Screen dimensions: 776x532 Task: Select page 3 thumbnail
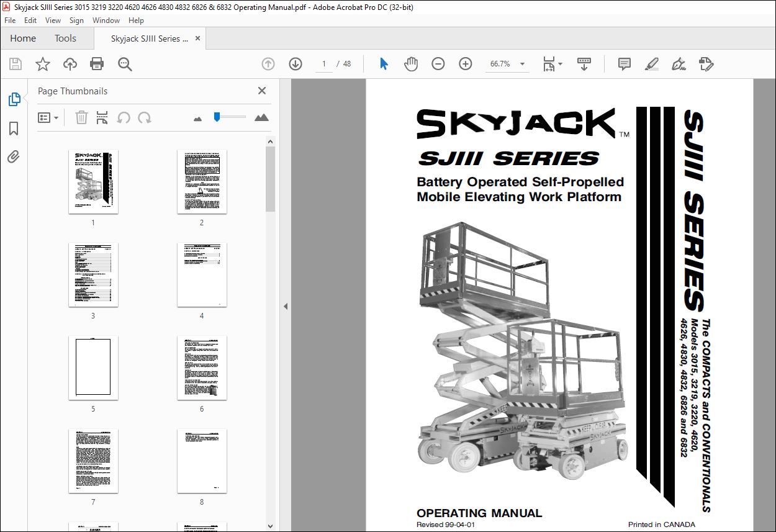pyautogui.click(x=93, y=274)
